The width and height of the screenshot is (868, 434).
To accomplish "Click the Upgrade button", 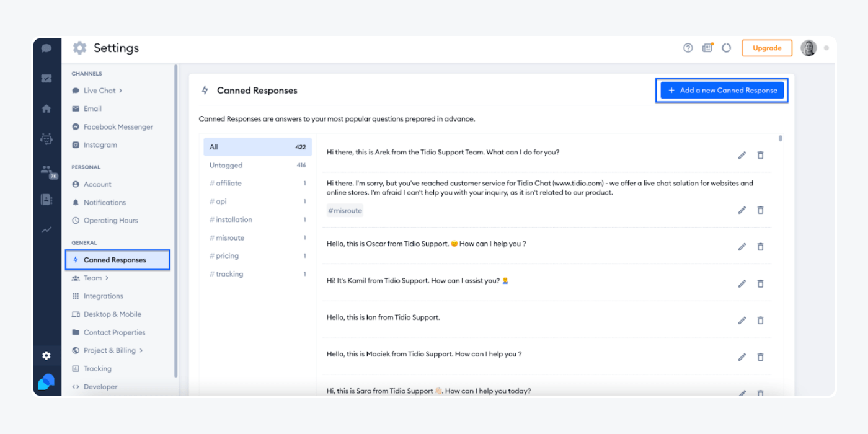I will click(767, 48).
